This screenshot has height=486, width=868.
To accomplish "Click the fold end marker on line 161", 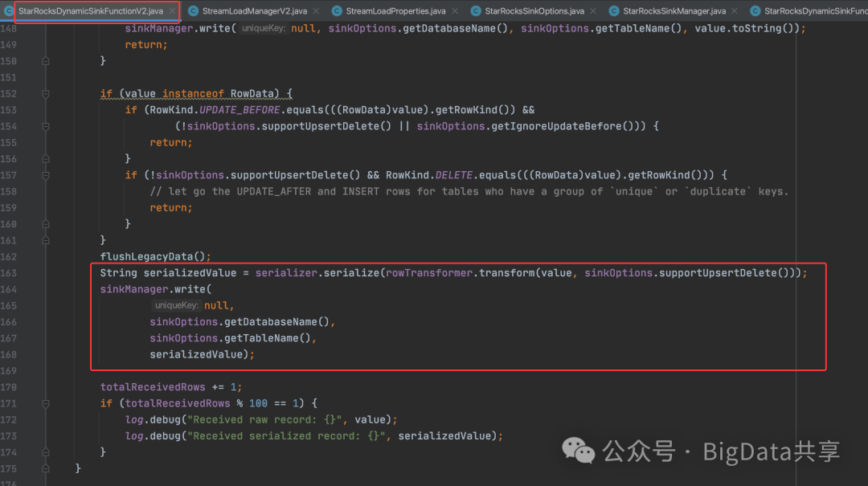I will pyautogui.click(x=46, y=241).
